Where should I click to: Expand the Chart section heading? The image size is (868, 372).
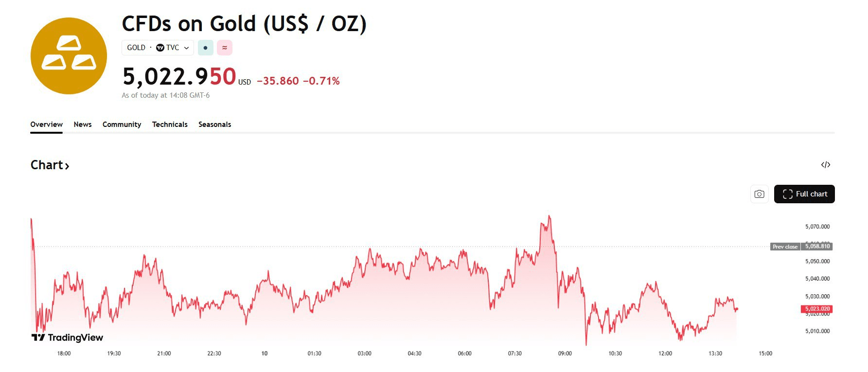(50, 165)
